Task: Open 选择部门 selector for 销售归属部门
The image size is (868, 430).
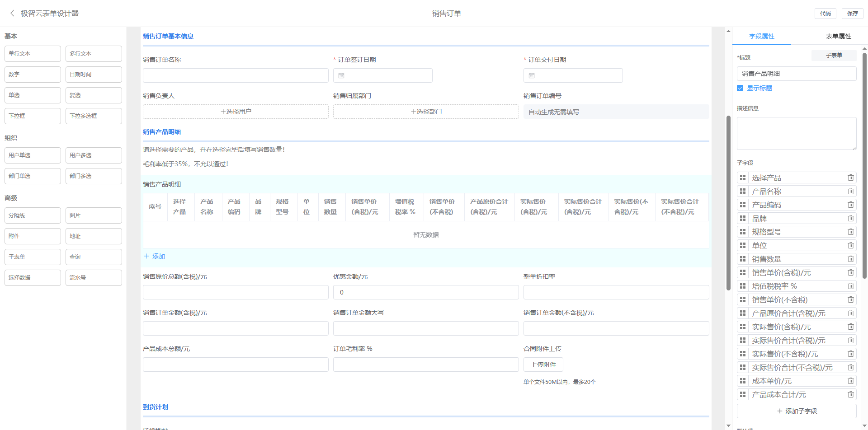Action: click(426, 112)
